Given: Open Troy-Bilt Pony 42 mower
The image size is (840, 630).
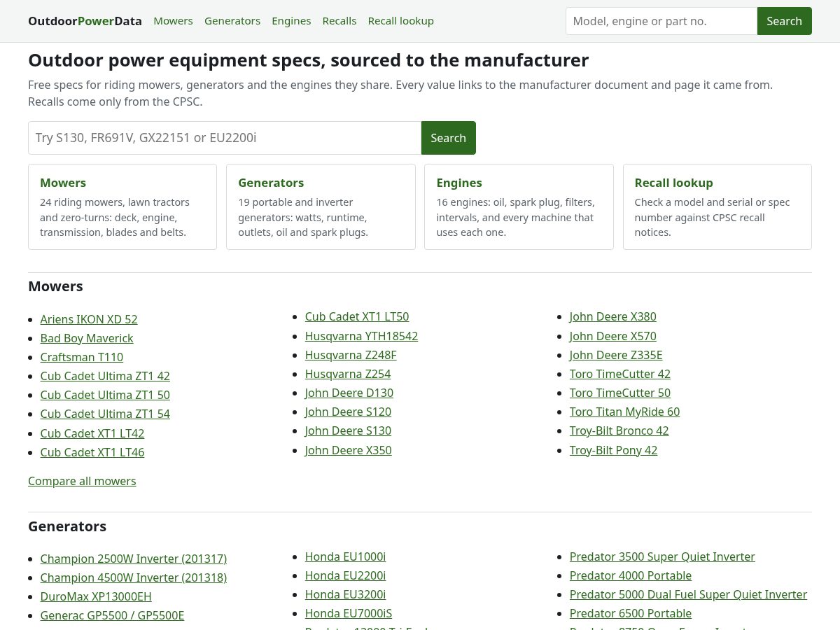Looking at the screenshot, I should coord(614,450).
